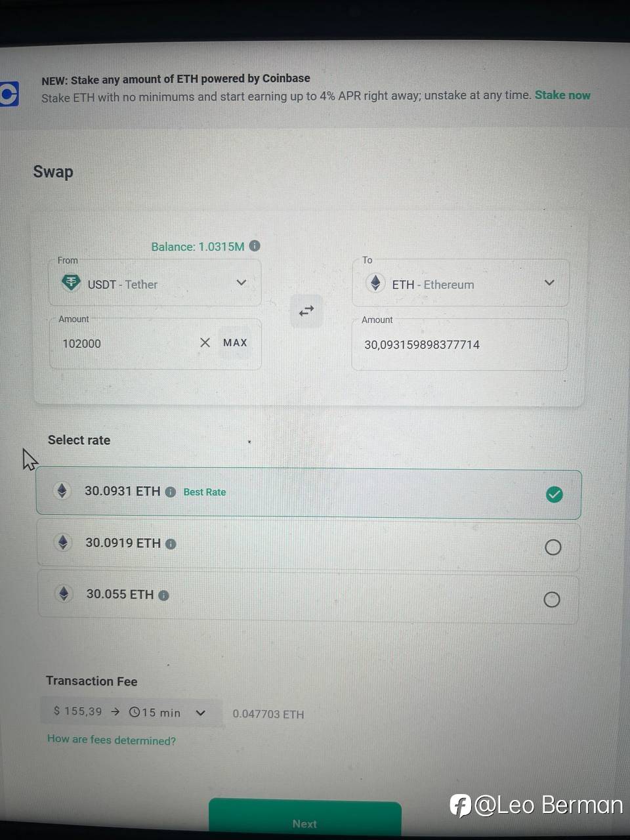Click info icon beside 30.055 ETH
Viewport: 630px width, 840px height.
pos(163,595)
